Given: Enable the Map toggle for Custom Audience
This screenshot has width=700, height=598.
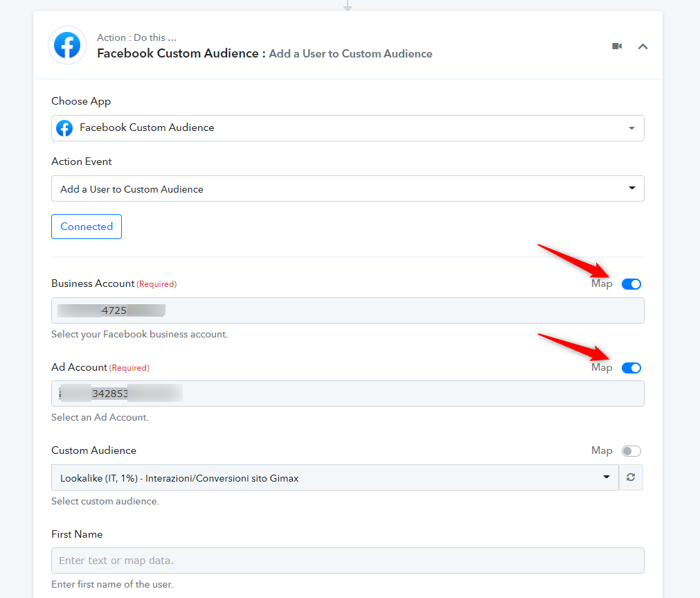Looking at the screenshot, I should (631, 451).
